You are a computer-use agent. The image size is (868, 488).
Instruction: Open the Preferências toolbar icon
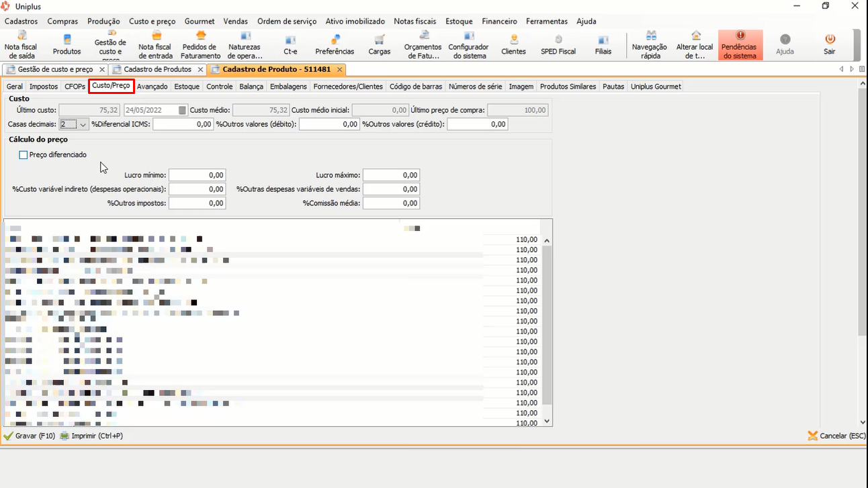(335, 44)
